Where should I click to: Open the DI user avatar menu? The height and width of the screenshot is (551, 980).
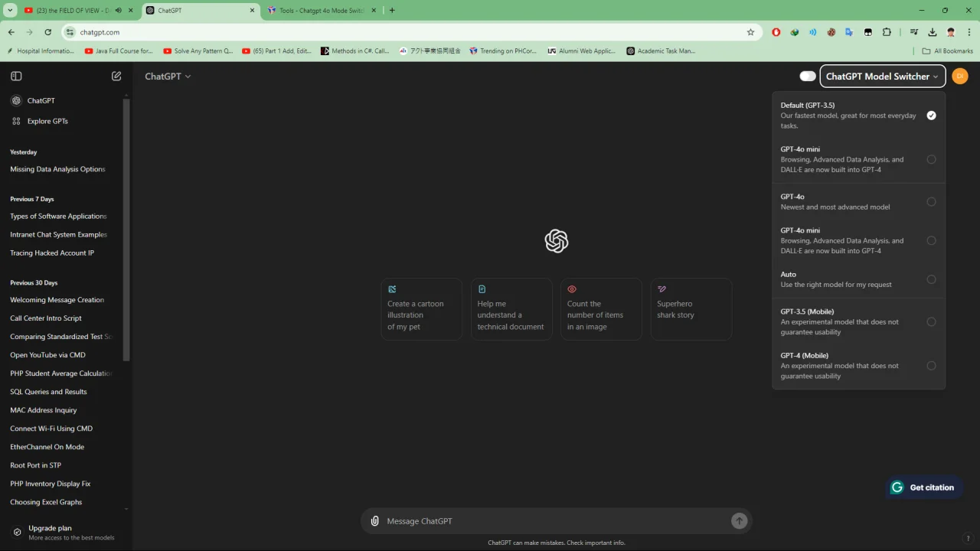(x=959, y=76)
